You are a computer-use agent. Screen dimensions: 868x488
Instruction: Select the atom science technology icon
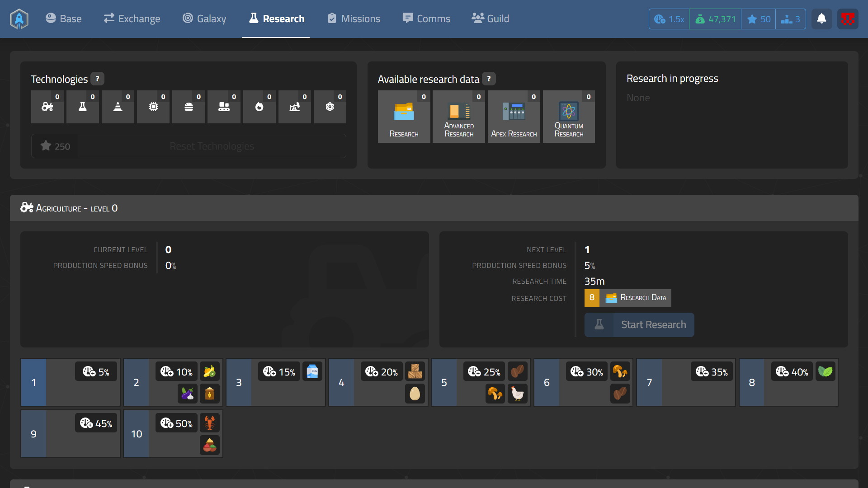click(x=330, y=107)
